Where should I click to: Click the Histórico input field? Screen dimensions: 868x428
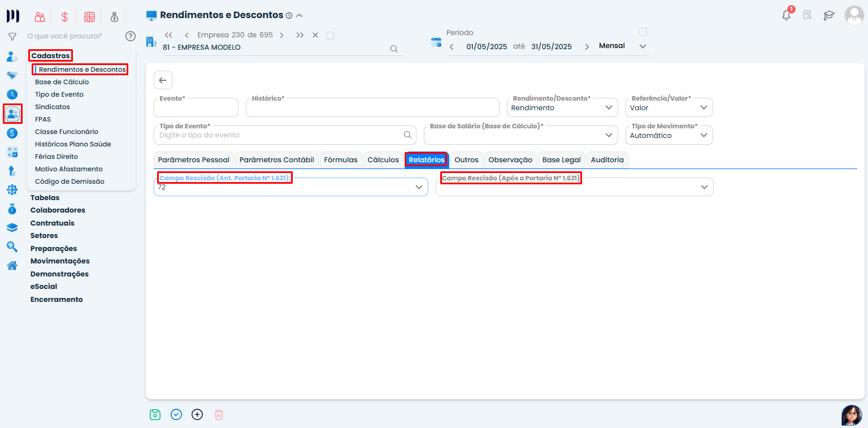(372, 109)
